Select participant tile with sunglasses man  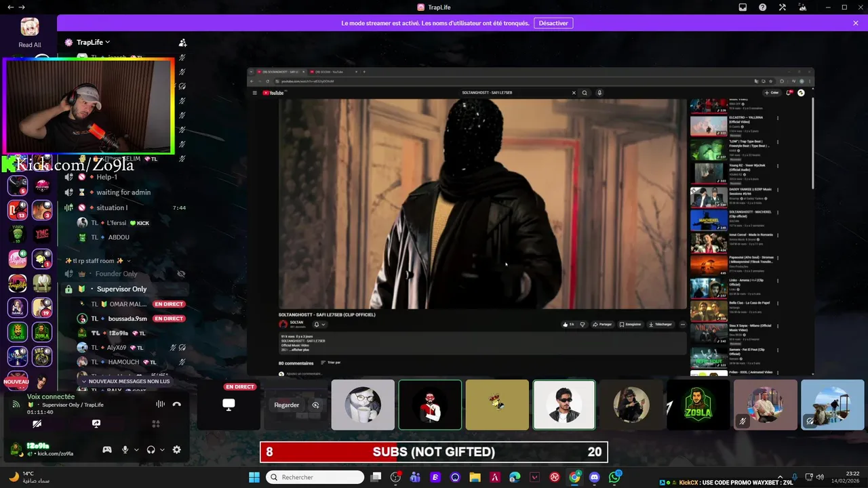[564, 405]
